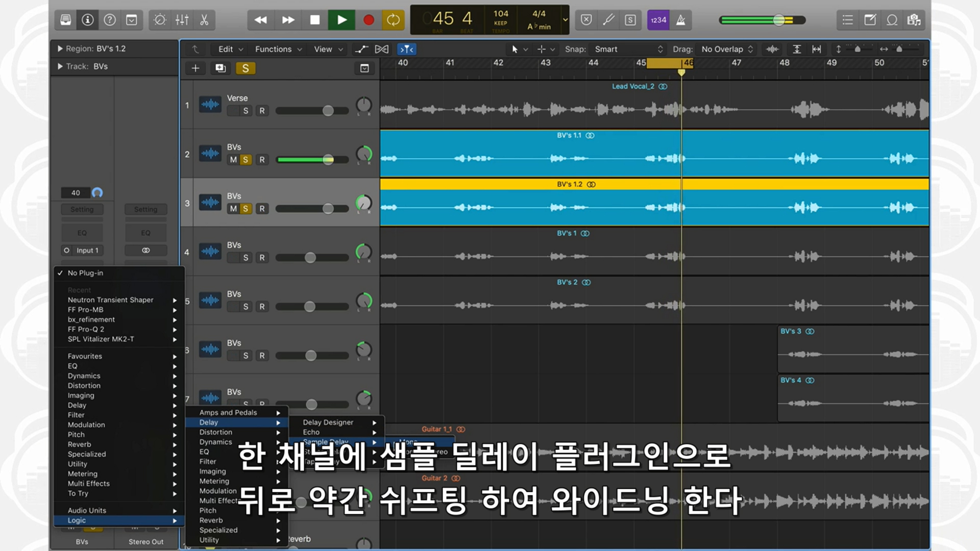Click the BV's 1.1 region
Screen dimensions: 980x551
(x=654, y=154)
